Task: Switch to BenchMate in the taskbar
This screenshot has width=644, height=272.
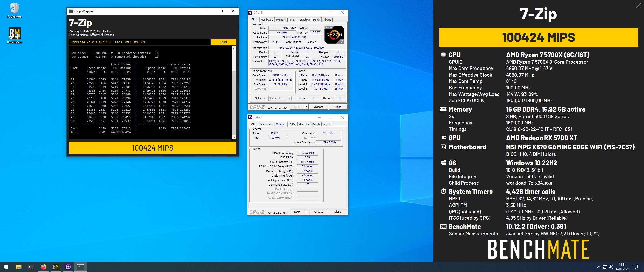Action: 56,267
